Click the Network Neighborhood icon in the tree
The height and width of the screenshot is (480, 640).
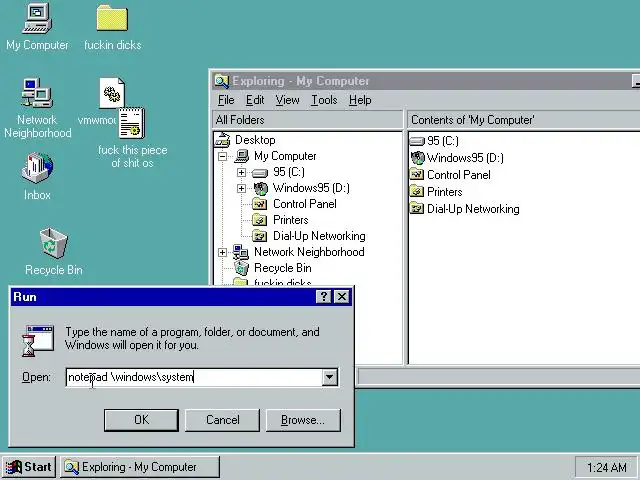click(x=240, y=252)
